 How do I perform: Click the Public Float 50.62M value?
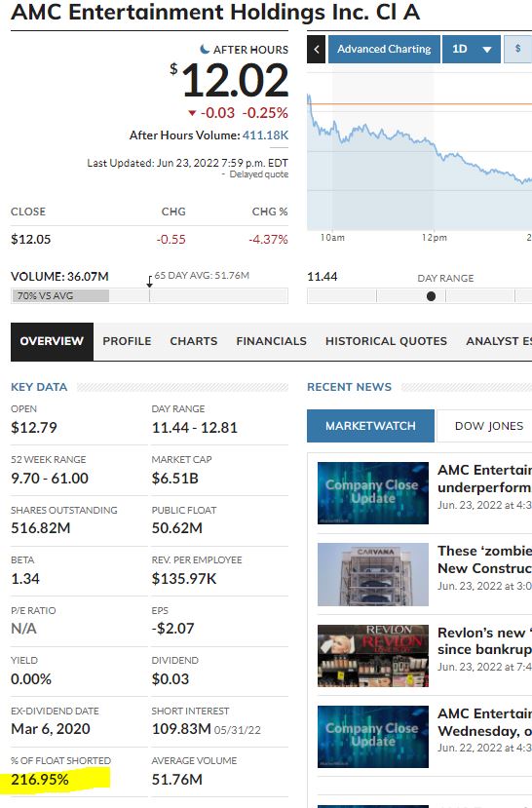point(177,528)
